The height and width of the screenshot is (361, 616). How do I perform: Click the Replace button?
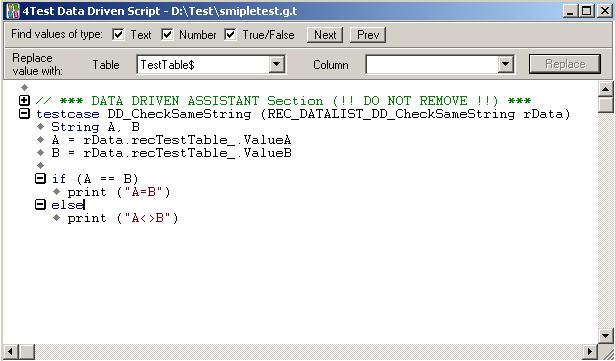565,64
